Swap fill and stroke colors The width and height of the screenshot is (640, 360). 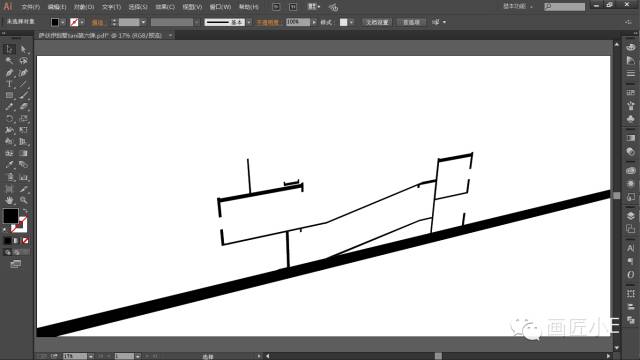25,211
